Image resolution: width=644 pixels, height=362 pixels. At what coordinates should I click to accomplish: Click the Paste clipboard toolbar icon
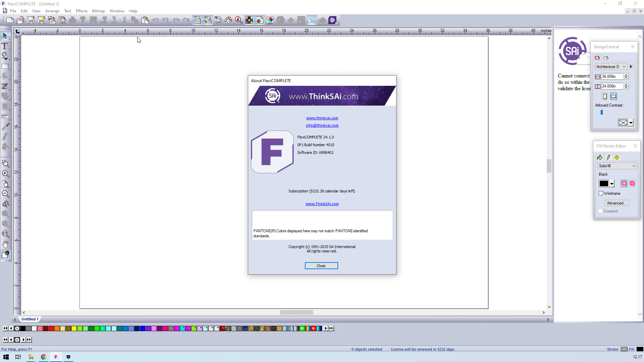pos(145,20)
